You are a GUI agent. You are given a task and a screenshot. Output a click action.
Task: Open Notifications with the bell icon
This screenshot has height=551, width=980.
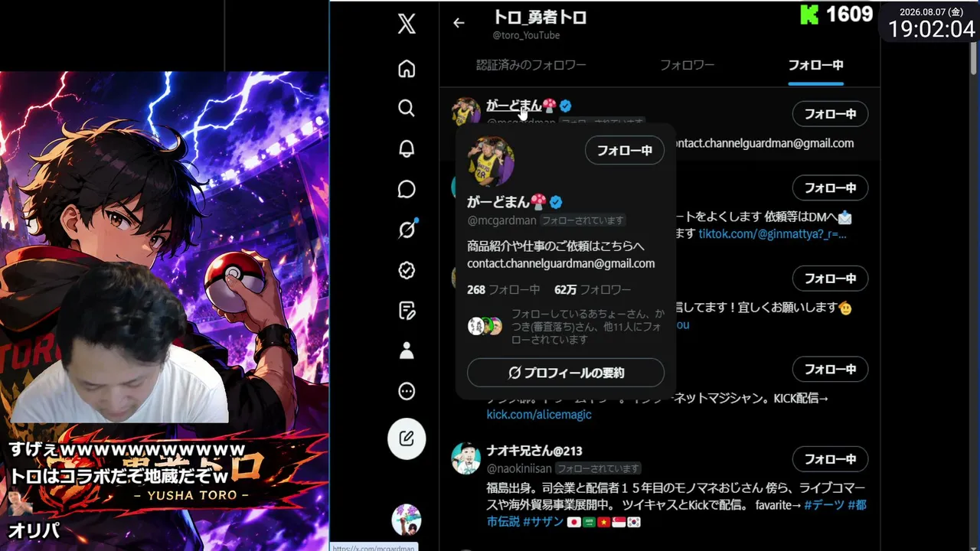coord(407,148)
